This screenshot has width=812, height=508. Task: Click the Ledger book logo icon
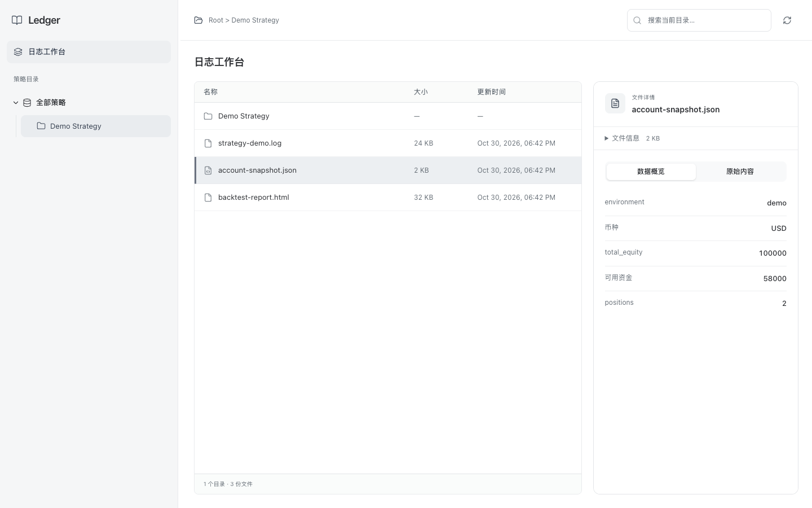click(x=17, y=20)
